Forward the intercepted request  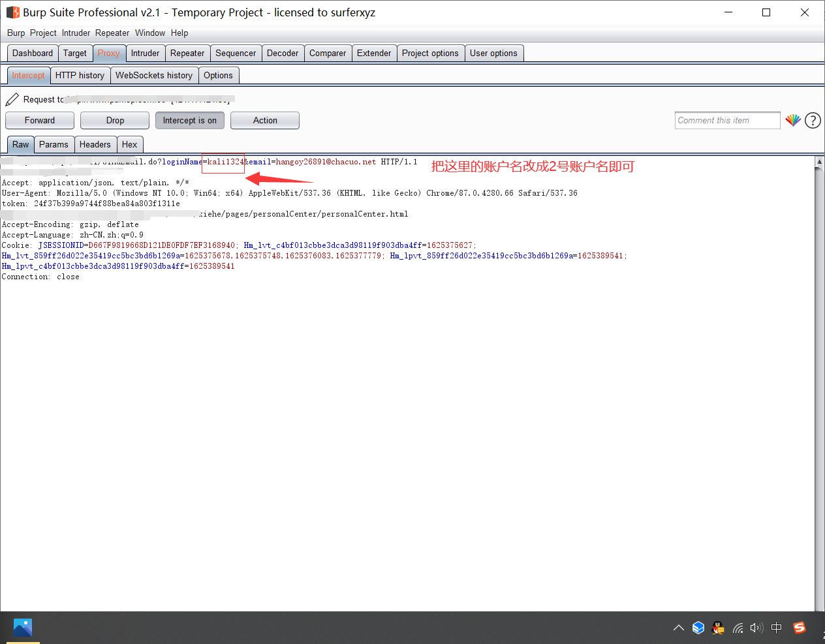click(40, 121)
